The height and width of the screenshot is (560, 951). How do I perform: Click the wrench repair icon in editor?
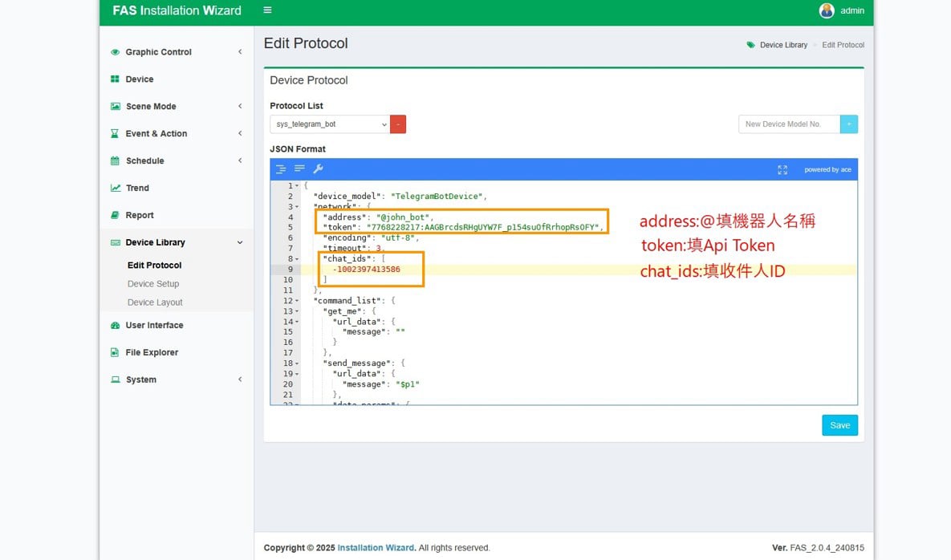tap(318, 169)
